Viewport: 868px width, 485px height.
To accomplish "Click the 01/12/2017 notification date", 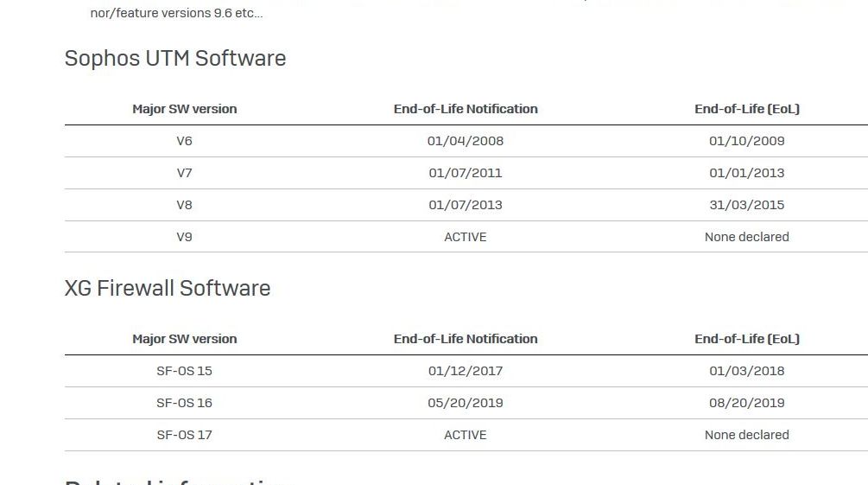I will [x=466, y=371].
